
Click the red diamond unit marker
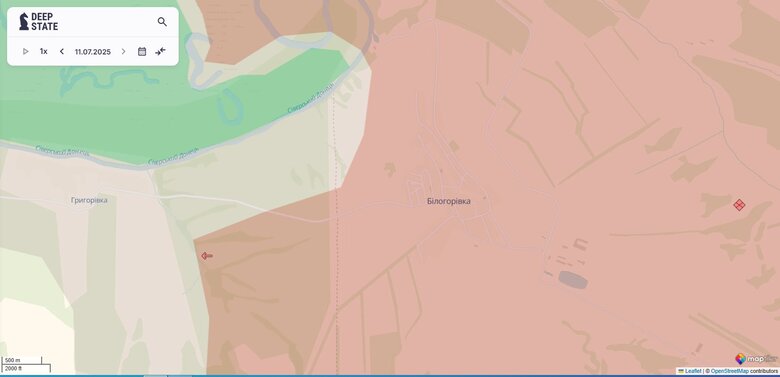739,204
